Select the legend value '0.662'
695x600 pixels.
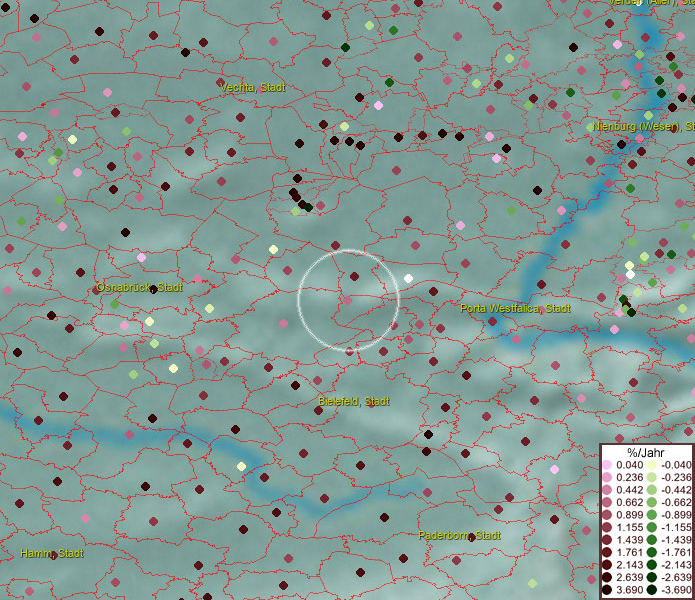(x=629, y=503)
